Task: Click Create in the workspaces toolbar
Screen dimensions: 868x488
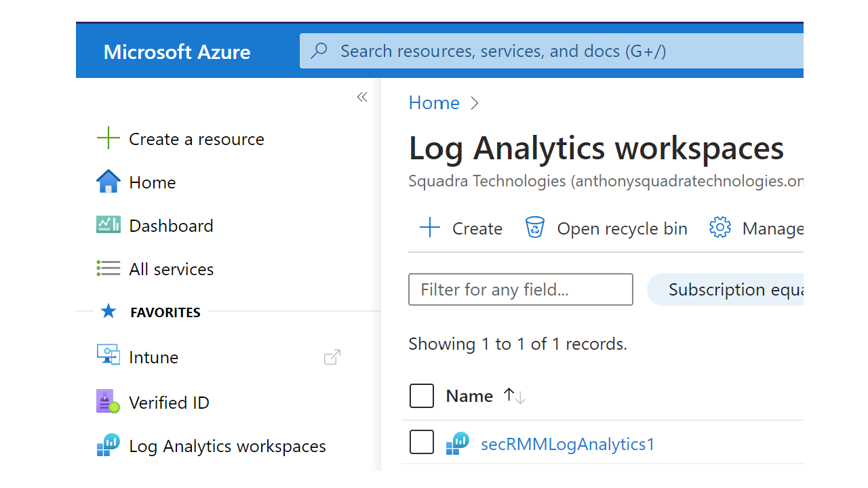Action: 462,228
